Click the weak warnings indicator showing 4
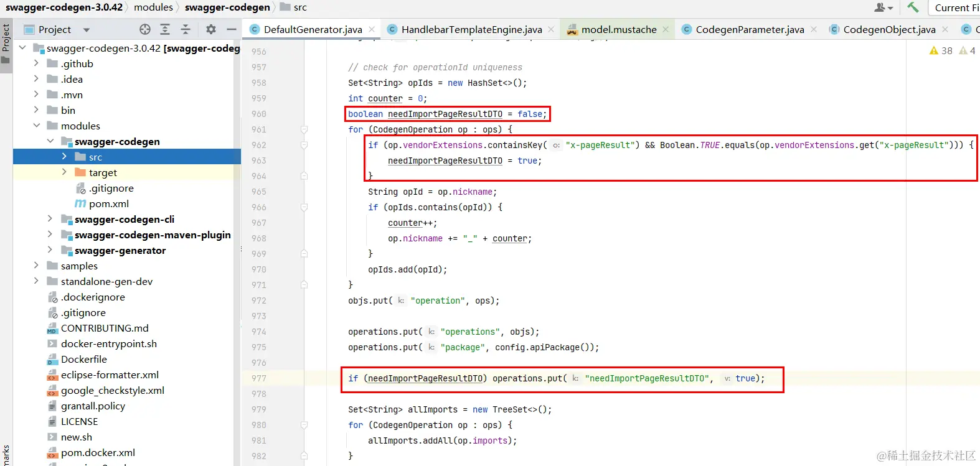 [x=968, y=51]
